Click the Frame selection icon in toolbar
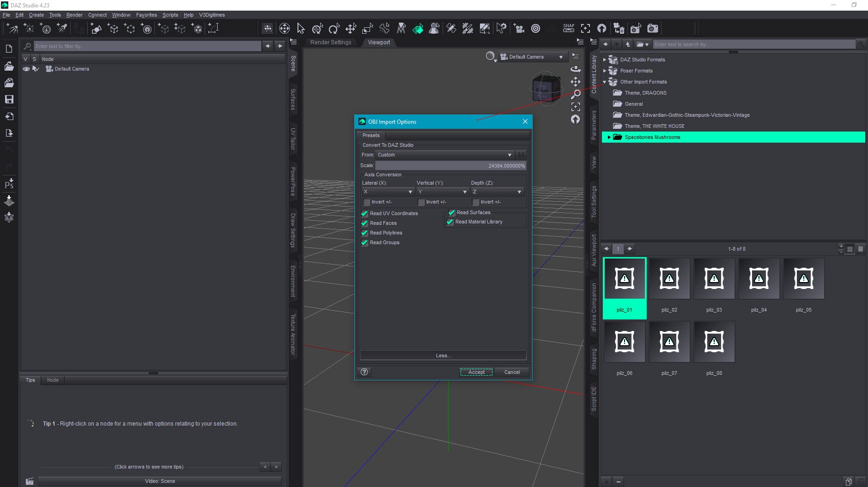This screenshot has width=868, height=487. (585, 29)
